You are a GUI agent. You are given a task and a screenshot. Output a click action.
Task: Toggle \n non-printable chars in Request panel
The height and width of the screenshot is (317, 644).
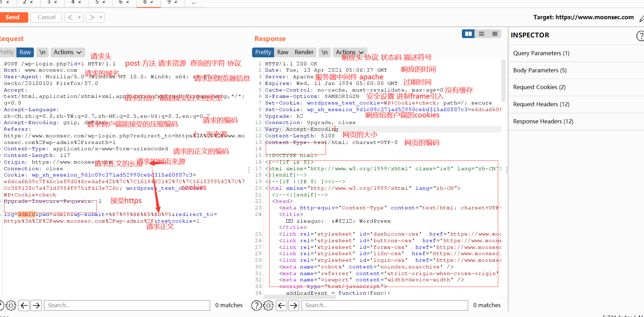tap(42, 52)
